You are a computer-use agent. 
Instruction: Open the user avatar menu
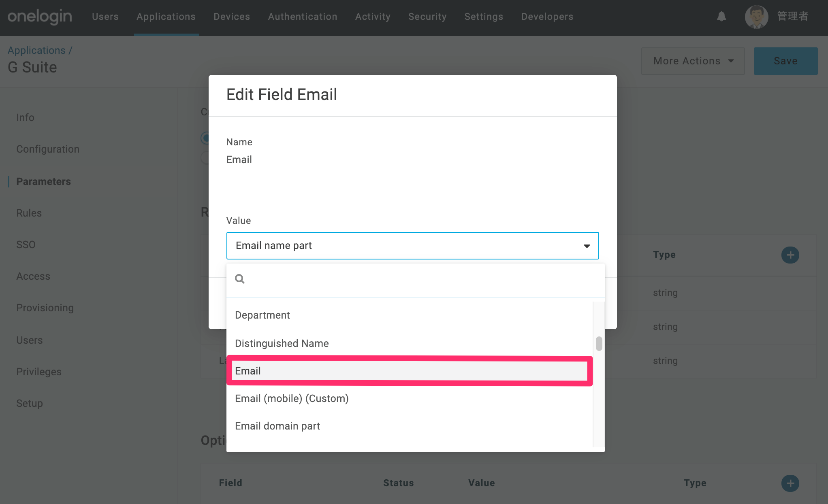point(756,17)
